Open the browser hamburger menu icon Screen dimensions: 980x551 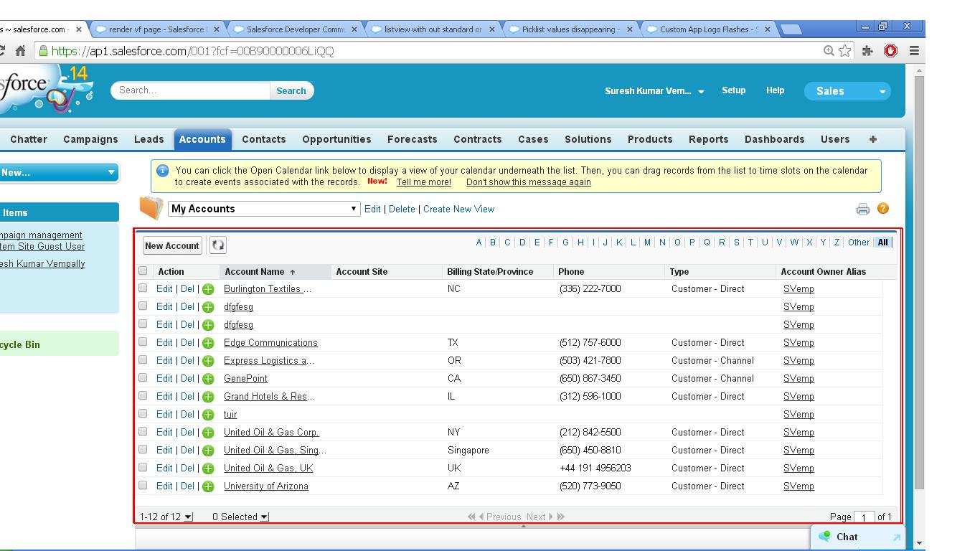(x=914, y=51)
